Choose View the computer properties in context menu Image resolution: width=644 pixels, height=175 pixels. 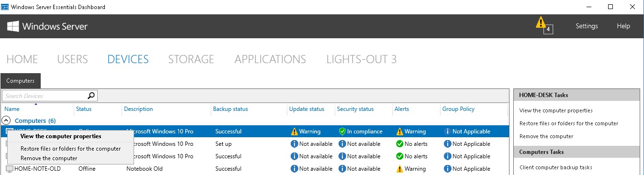pyautogui.click(x=61, y=136)
